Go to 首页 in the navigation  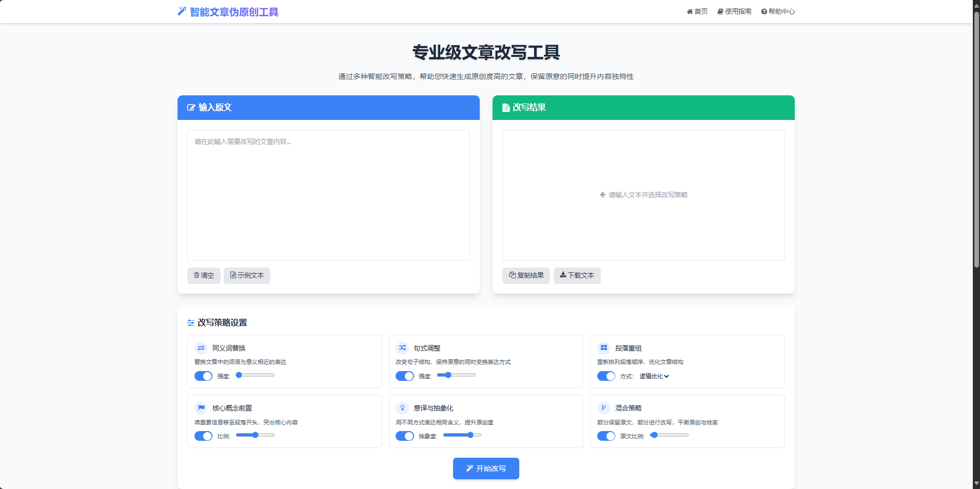point(697,11)
